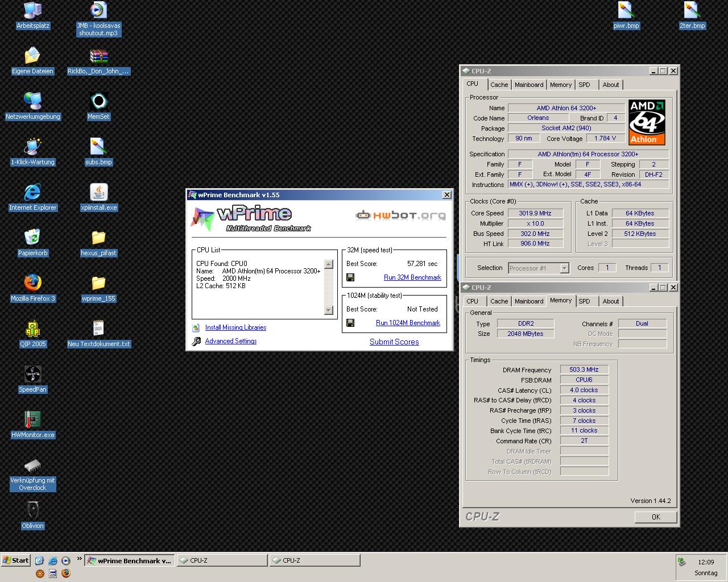Switch to CPU tab in lower CPU-Z

473,301
